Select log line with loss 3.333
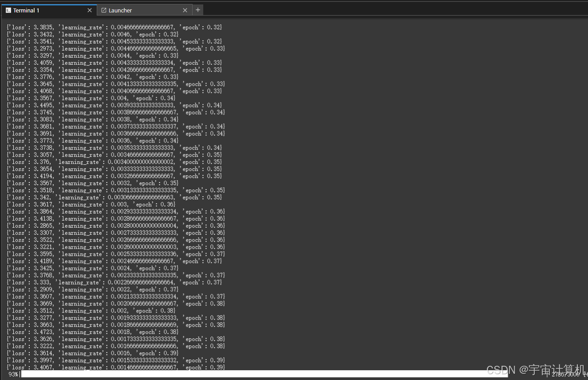Image resolution: width=588 pixels, height=380 pixels. click(x=114, y=283)
